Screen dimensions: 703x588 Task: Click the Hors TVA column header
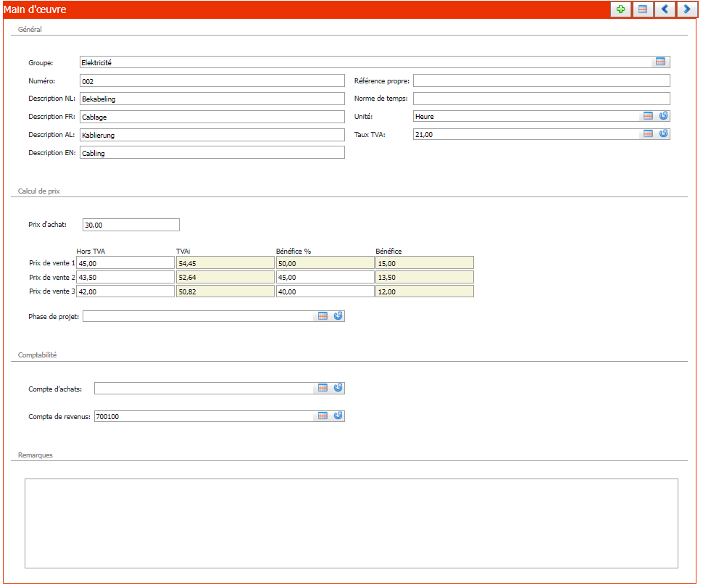[x=91, y=251]
